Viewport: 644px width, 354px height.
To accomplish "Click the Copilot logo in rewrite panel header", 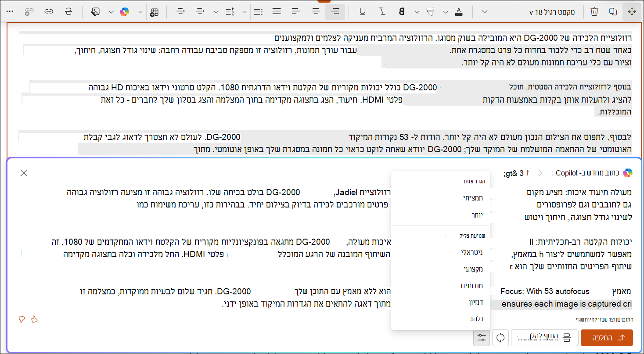I will (x=627, y=173).
